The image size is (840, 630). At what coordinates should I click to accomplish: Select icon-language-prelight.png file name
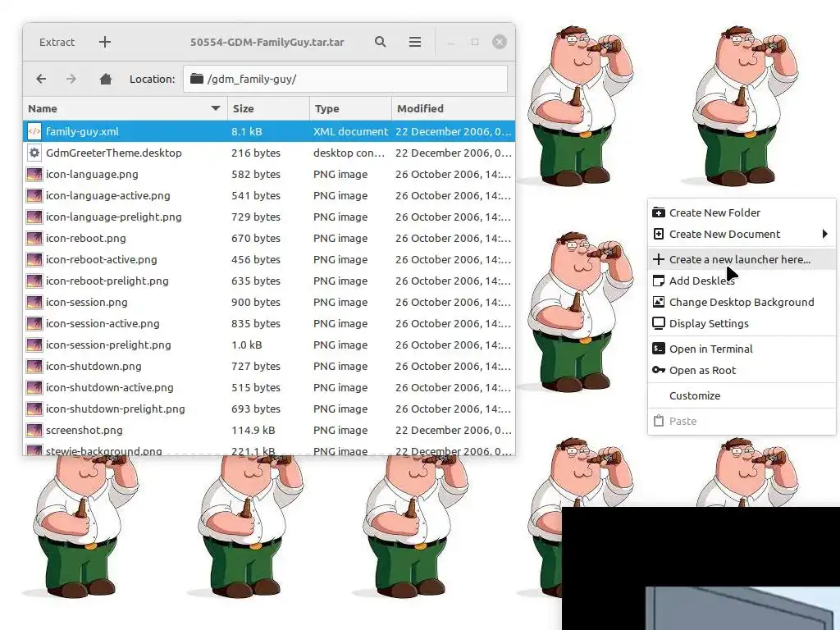pyautogui.click(x=113, y=217)
